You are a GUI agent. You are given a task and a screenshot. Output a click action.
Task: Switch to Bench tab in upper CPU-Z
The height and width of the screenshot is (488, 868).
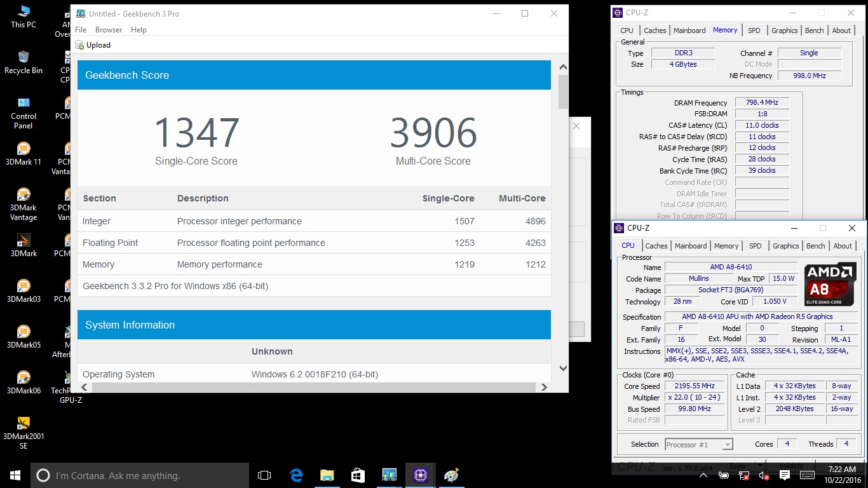[x=814, y=30]
